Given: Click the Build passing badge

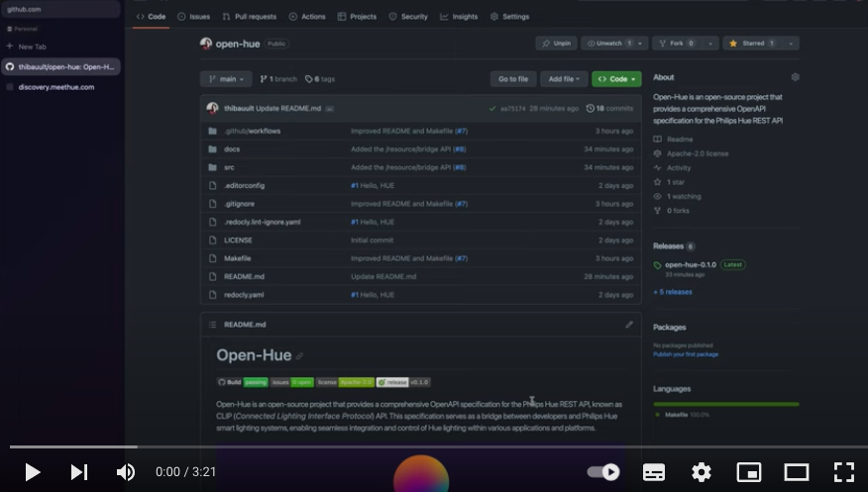Looking at the screenshot, I should click(x=243, y=382).
